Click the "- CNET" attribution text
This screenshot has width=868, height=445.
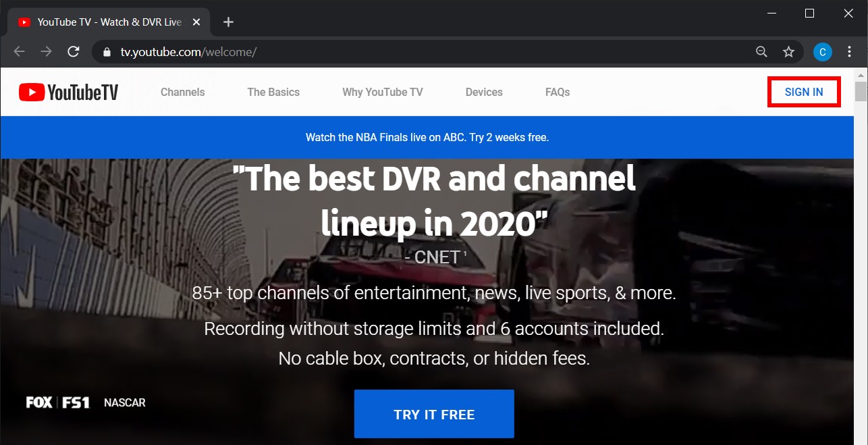tap(435, 257)
